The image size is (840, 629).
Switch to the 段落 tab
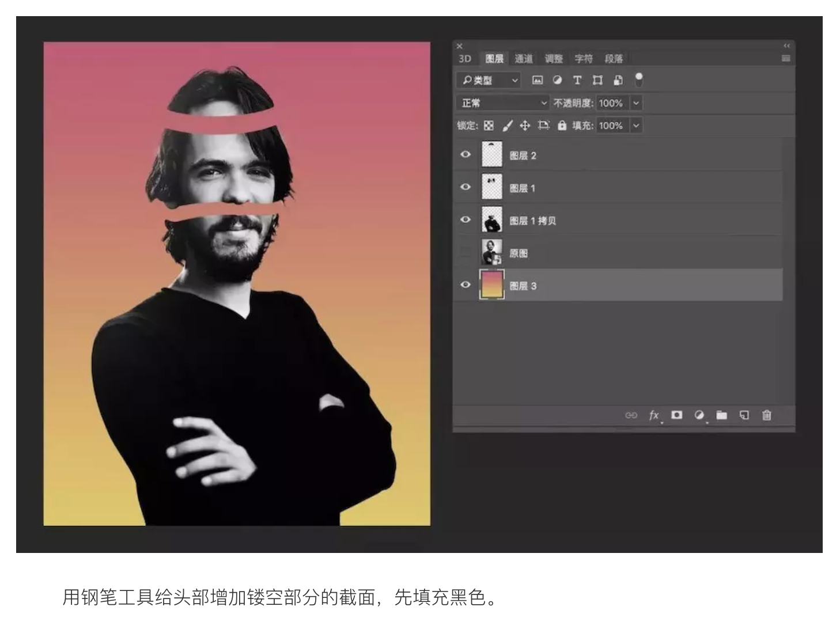point(614,59)
